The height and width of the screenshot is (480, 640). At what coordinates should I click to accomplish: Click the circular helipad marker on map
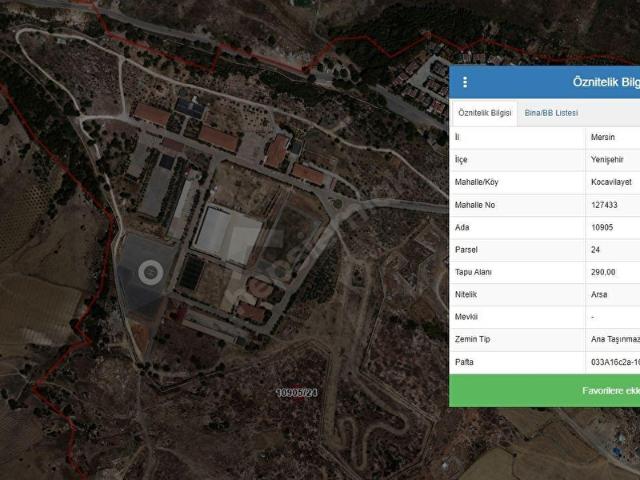tap(151, 270)
